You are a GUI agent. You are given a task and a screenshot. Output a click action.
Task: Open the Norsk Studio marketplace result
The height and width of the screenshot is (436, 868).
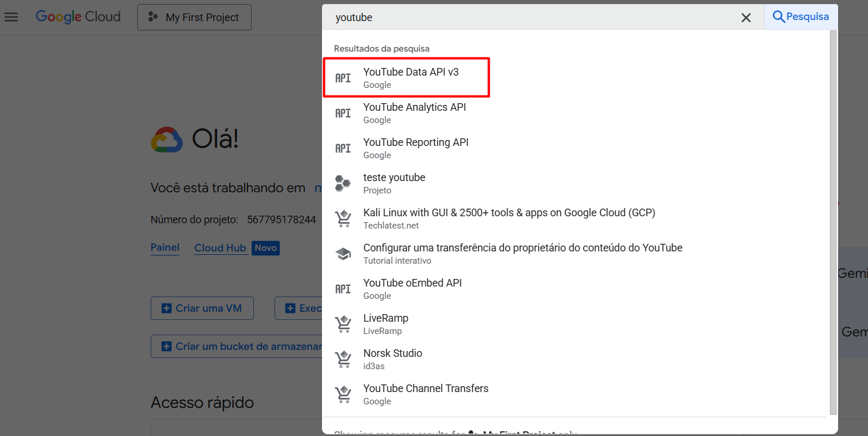tap(576, 359)
